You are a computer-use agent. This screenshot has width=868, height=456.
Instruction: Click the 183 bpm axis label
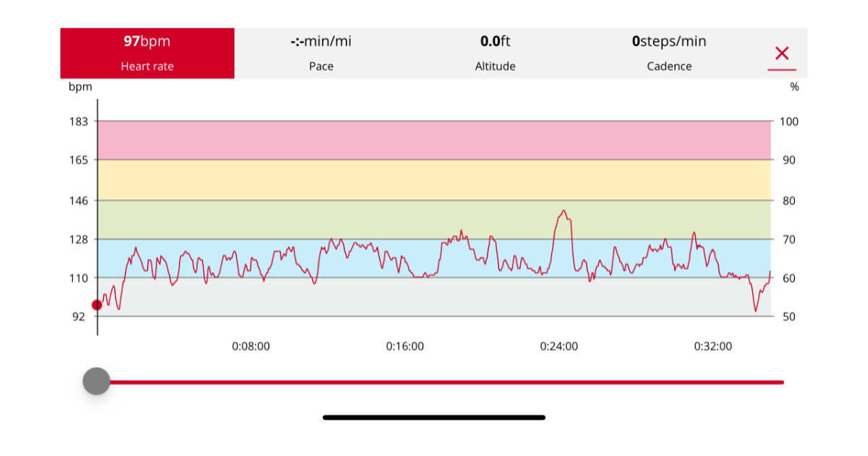[78, 122]
